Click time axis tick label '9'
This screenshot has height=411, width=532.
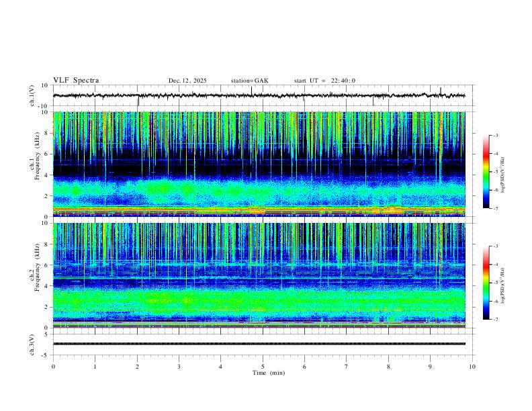430,367
